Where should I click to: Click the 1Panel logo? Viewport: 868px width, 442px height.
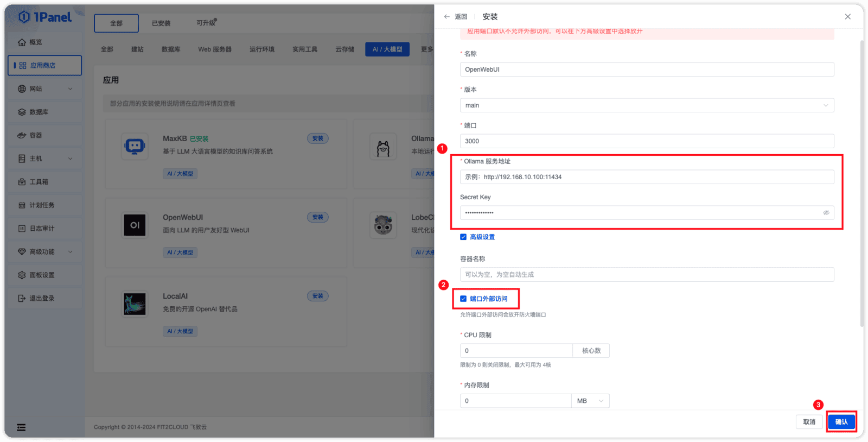pos(45,17)
